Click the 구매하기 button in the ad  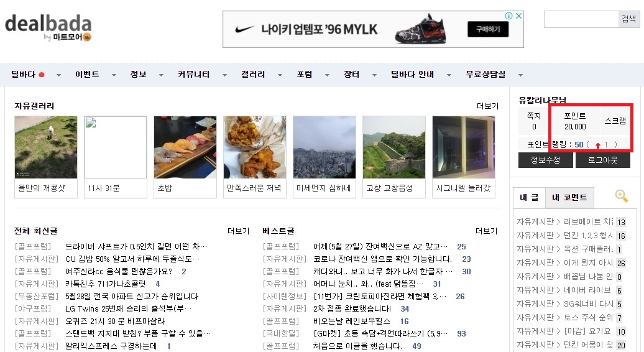[487, 29]
